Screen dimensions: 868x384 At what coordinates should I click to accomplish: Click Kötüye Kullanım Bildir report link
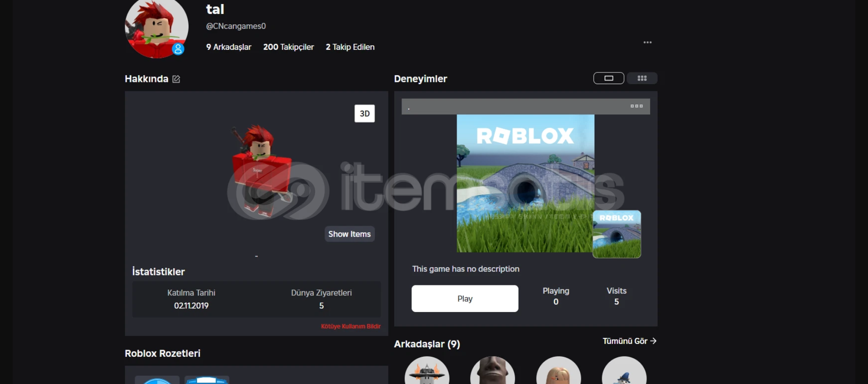351,326
